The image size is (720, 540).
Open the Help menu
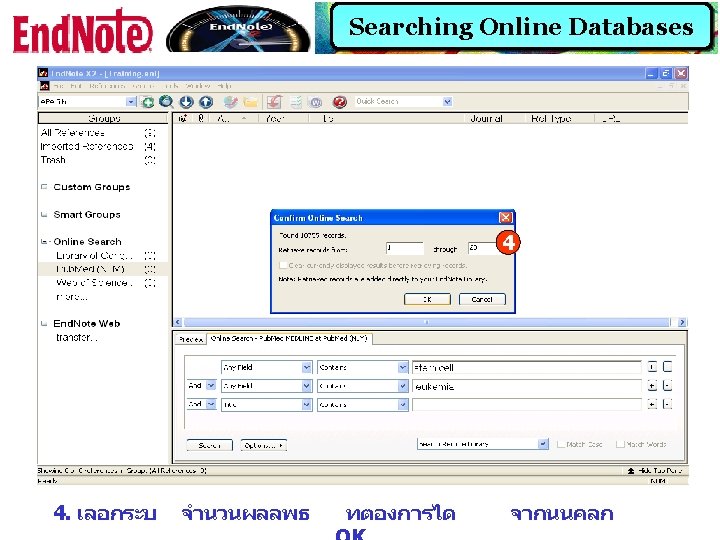[x=225, y=86]
